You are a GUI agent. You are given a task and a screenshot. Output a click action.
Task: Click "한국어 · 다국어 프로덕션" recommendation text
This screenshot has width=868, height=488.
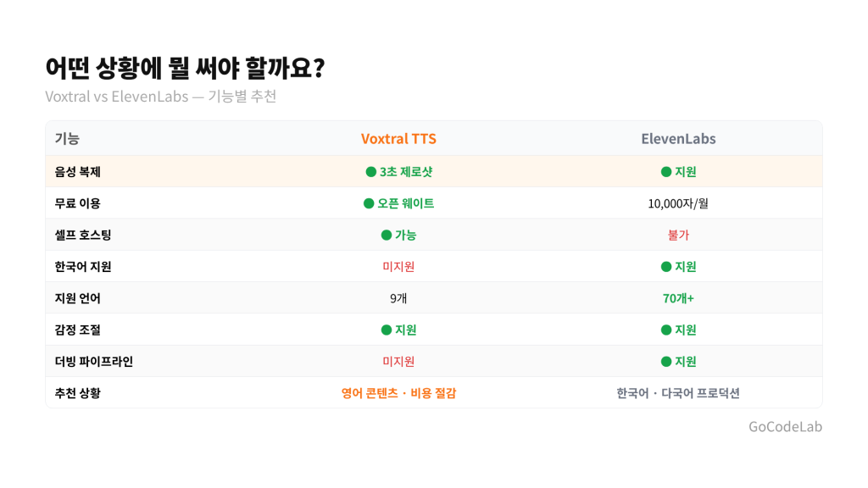(x=678, y=393)
